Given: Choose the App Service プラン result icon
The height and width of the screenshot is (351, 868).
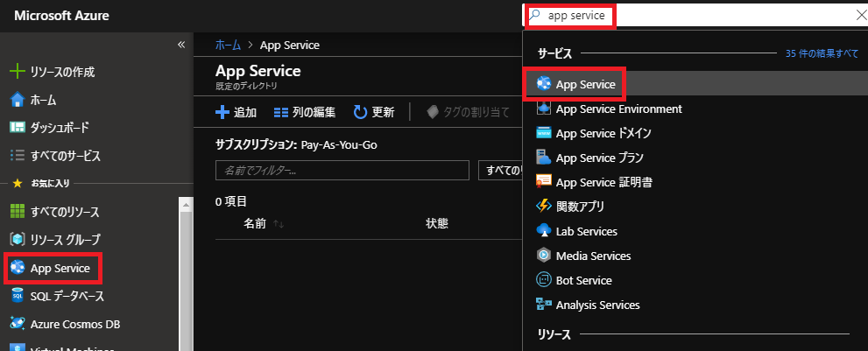Looking at the screenshot, I should [544, 158].
